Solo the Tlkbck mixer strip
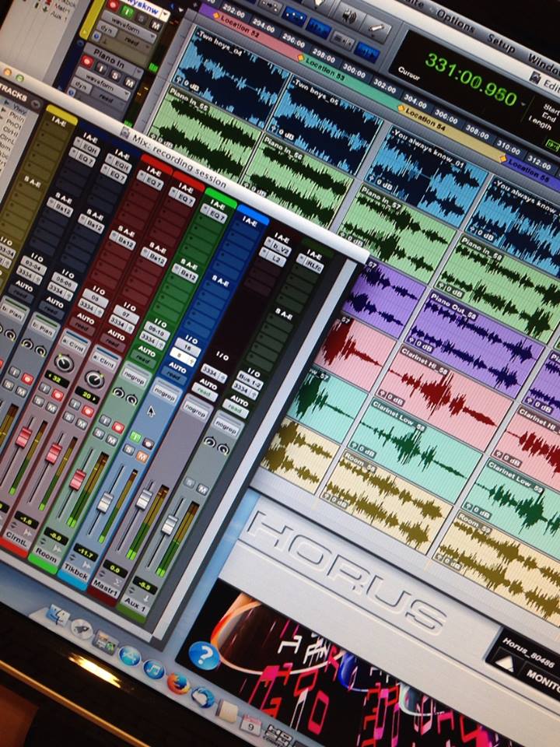The width and height of the screenshot is (560, 747). 129,449
